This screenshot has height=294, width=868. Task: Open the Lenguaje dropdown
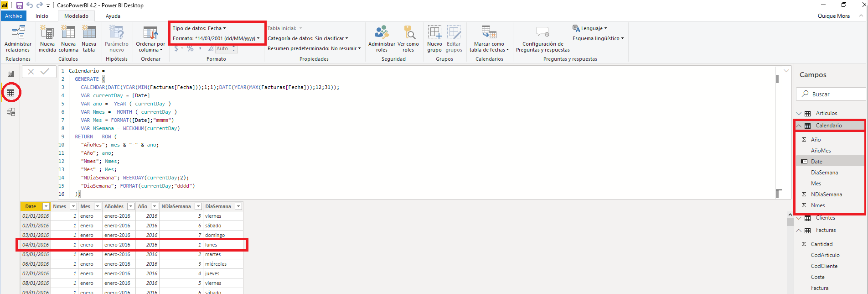tap(590, 28)
